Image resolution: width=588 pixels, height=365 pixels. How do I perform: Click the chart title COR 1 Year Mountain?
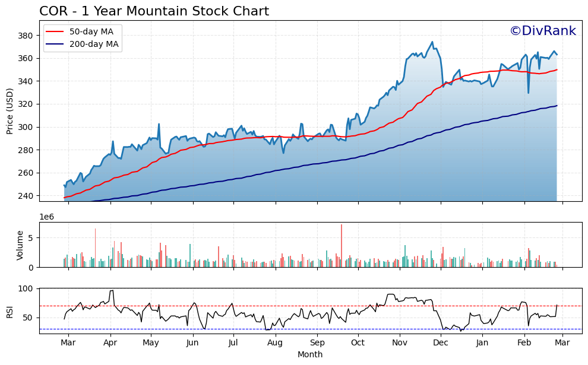(x=153, y=10)
